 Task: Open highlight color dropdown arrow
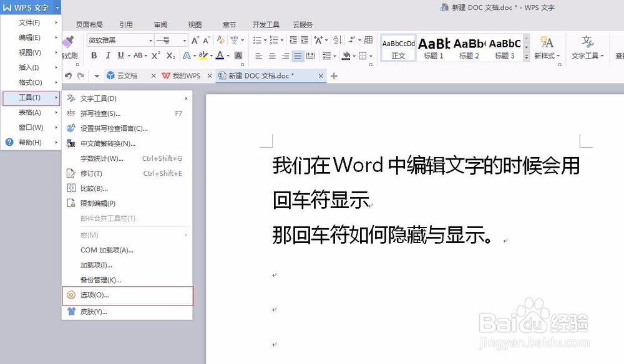(x=212, y=56)
